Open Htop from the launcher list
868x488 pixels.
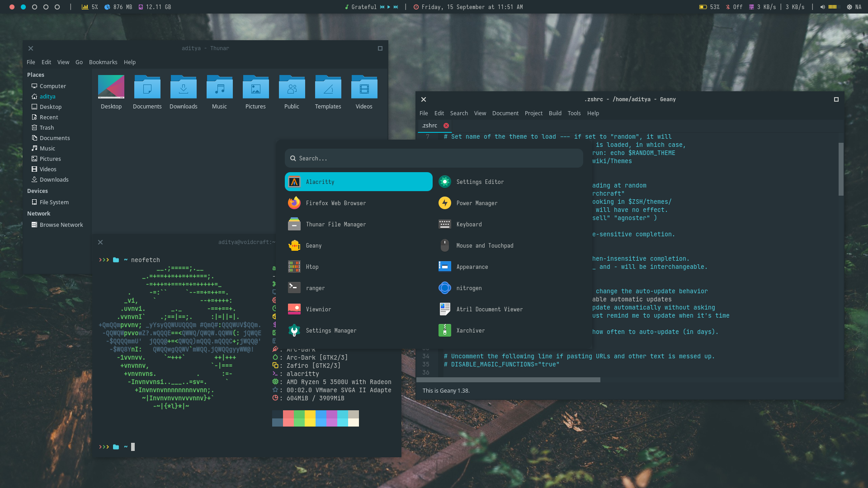(312, 267)
